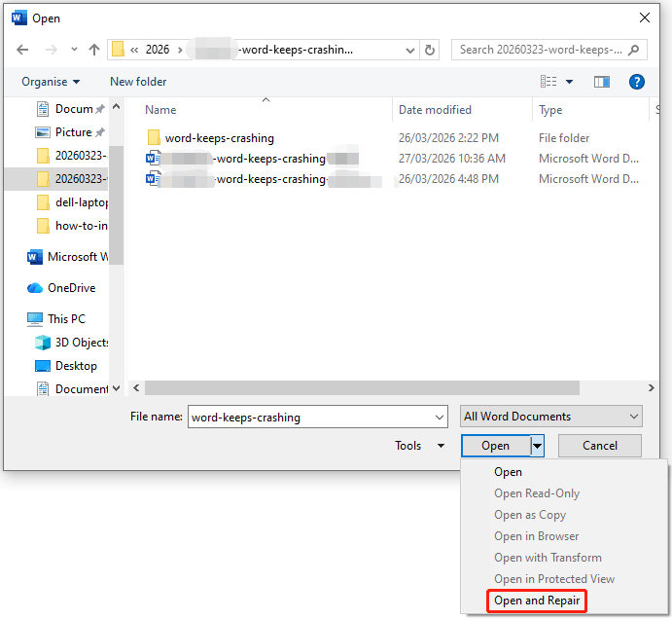
Task: Select Documents in quick access
Action: pos(70,109)
